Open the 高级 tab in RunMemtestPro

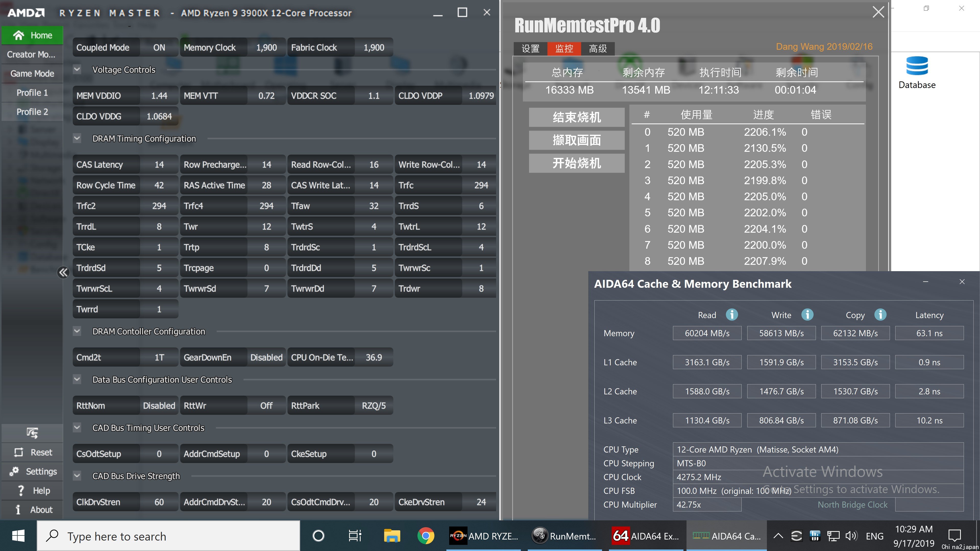coord(598,49)
